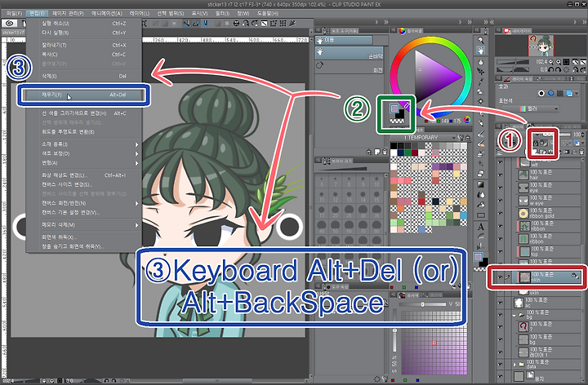Hide the w eye layer
Screen dimensions: 588x385
[500, 201]
